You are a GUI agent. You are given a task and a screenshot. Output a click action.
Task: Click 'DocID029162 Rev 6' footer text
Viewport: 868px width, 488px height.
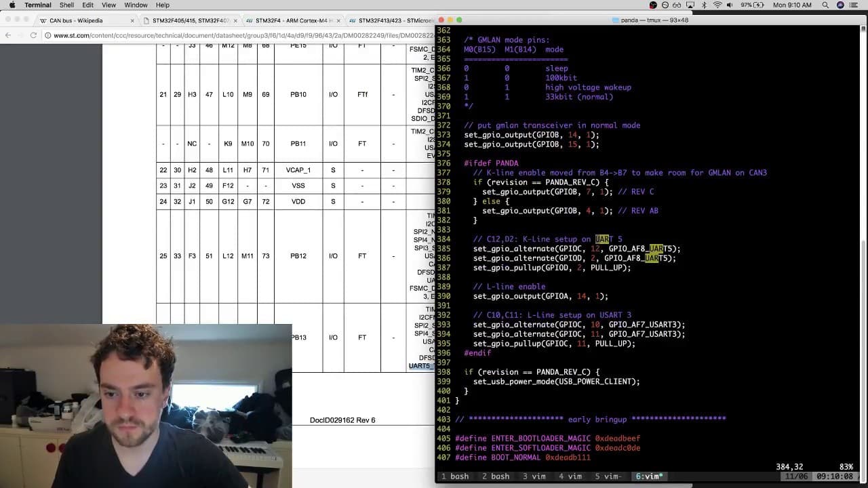click(342, 420)
